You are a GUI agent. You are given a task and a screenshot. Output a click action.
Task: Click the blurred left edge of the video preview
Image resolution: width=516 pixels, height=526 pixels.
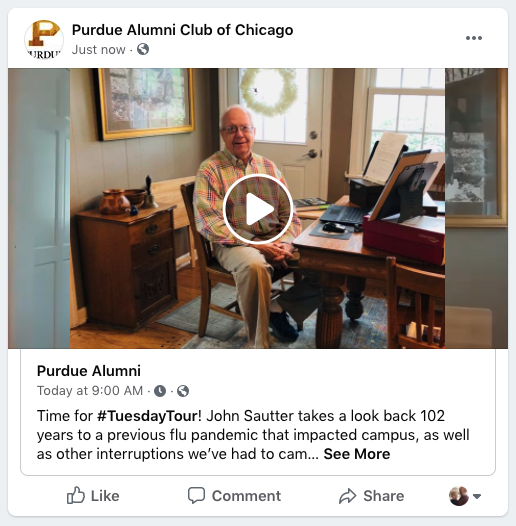point(39,208)
